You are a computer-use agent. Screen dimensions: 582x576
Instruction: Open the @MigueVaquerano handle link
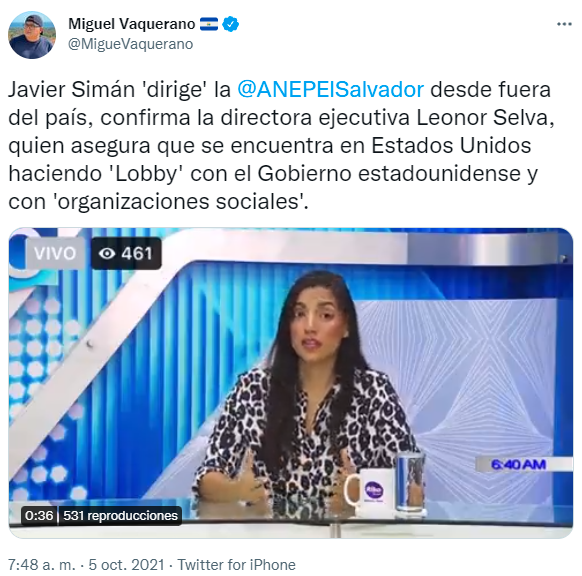[x=130, y=44]
